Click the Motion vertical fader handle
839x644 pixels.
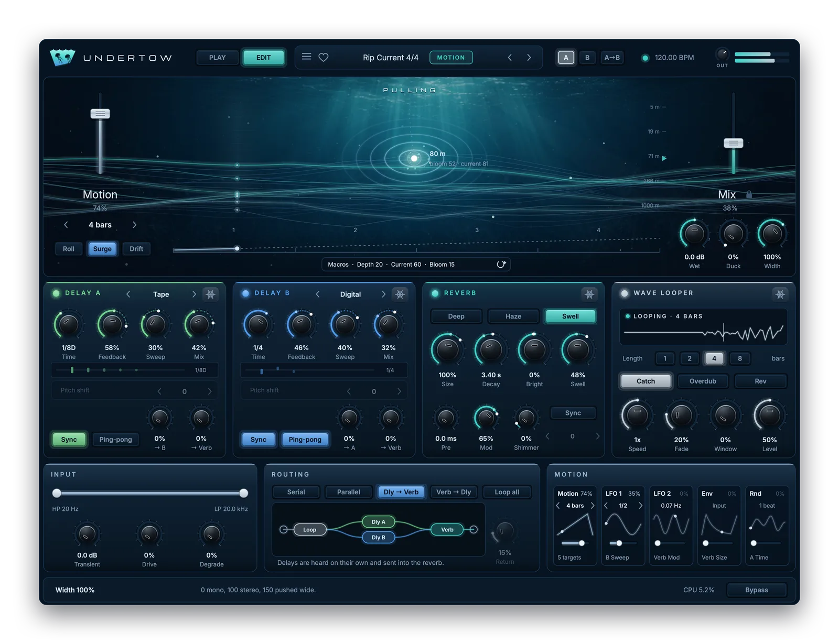tap(100, 114)
